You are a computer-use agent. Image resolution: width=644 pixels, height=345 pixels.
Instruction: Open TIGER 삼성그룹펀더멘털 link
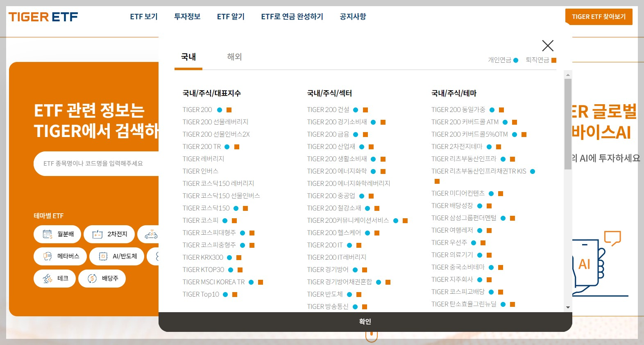(x=464, y=218)
